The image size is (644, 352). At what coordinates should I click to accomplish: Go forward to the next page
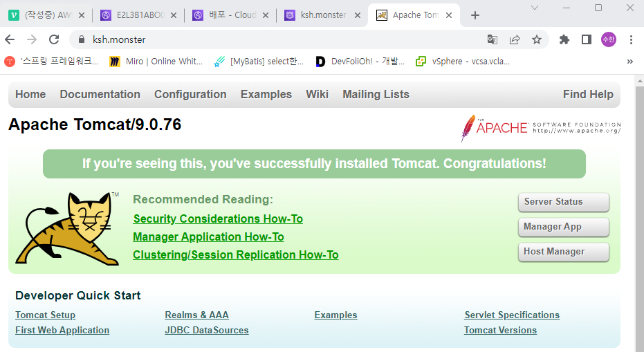point(32,39)
